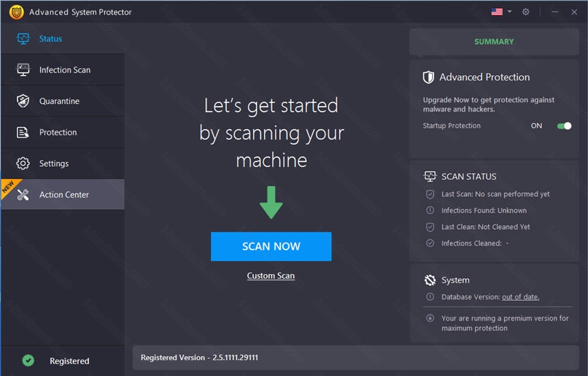Click the green down arrow icon
The image size is (588, 376).
coord(271,202)
